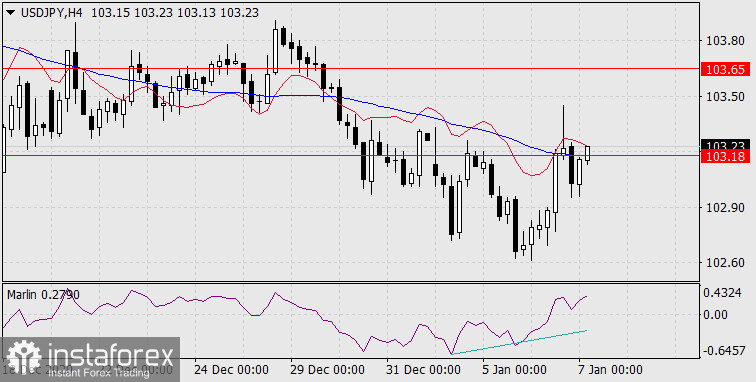Viewport: 756px width, 382px height.
Task: Click the 0.00 indicator scale value
Action: [x=716, y=315]
